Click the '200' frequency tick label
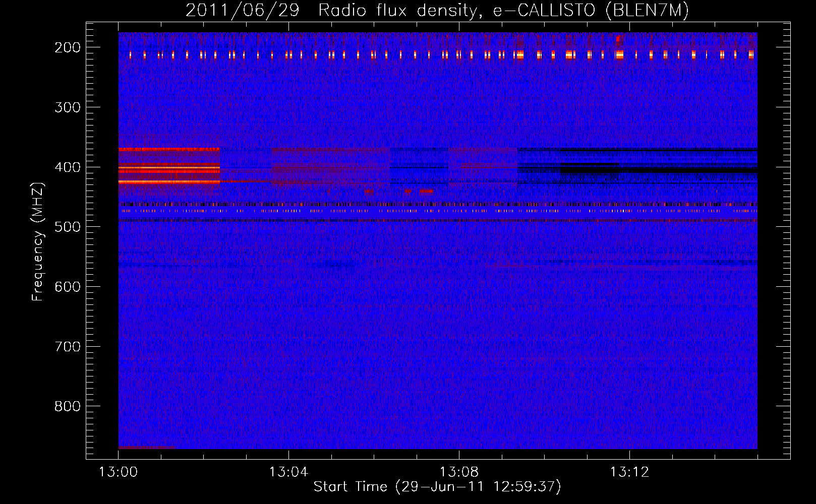 [68, 47]
